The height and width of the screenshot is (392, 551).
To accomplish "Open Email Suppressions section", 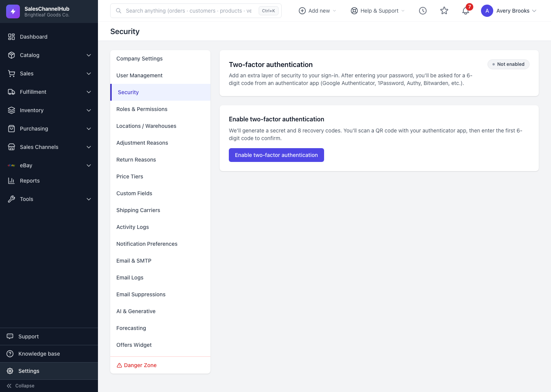I will pyautogui.click(x=160, y=294).
